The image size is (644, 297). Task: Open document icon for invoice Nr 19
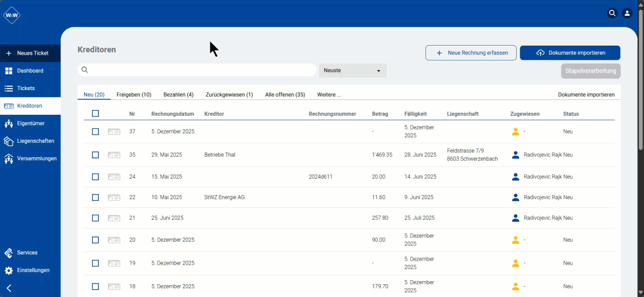click(114, 263)
